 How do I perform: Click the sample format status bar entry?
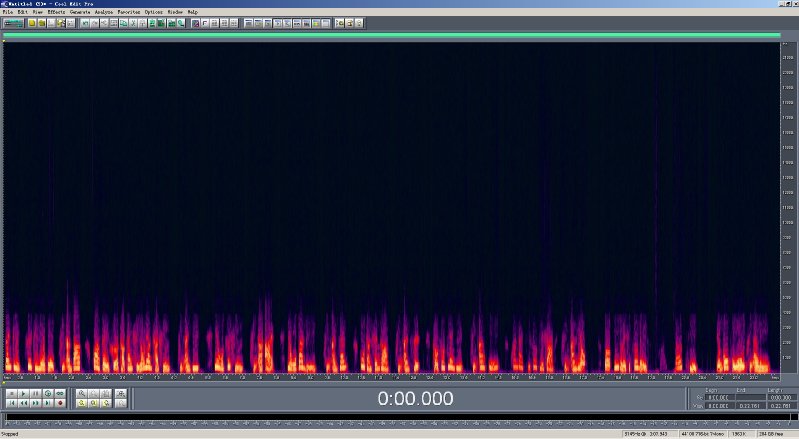point(702,434)
